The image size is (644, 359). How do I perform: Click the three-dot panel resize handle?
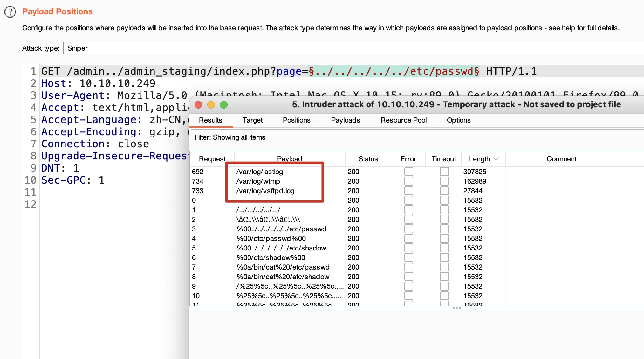pyautogui.click(x=456, y=308)
